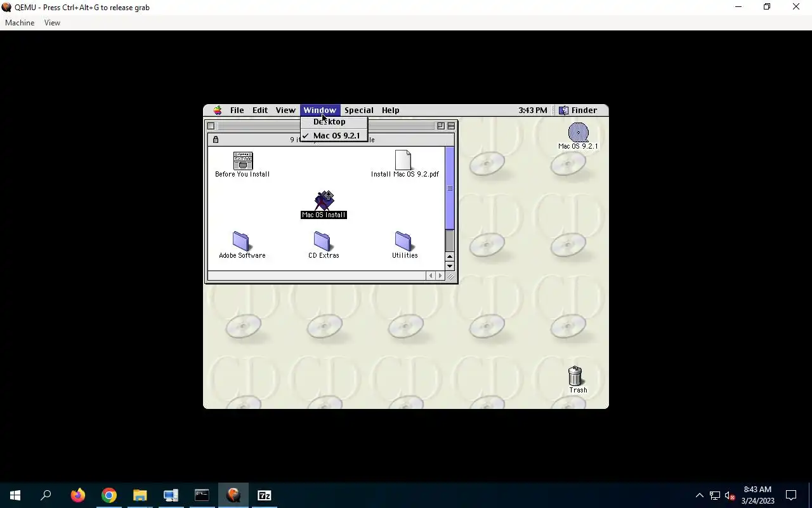
Task: Open the QEMU View menu
Action: click(52, 23)
